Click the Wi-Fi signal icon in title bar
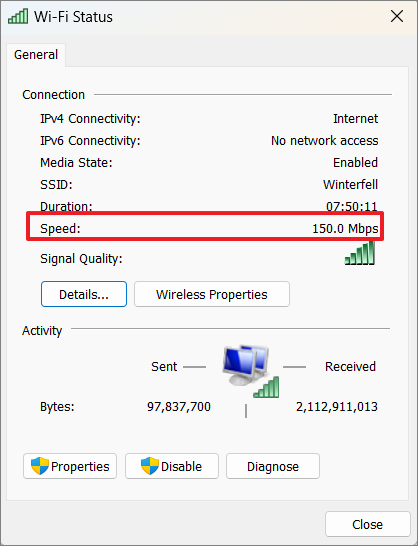 [x=18, y=16]
